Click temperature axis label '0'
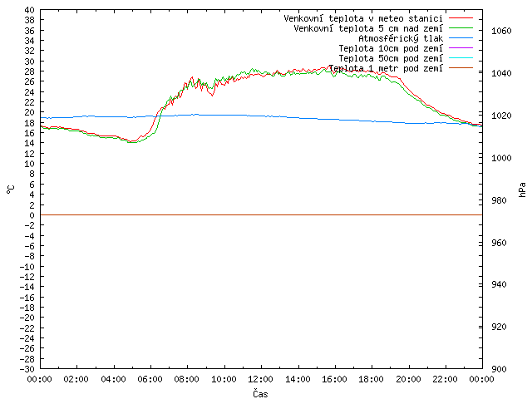532x399 pixels. point(32,215)
